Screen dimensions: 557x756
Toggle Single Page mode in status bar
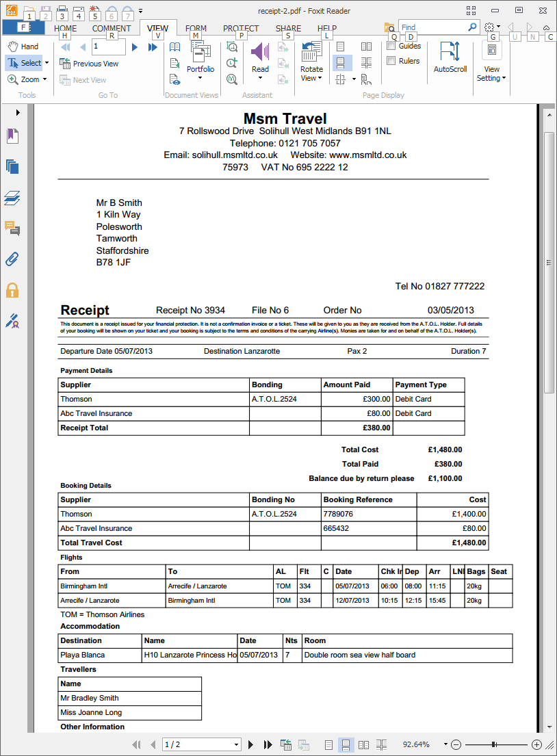tap(328, 744)
